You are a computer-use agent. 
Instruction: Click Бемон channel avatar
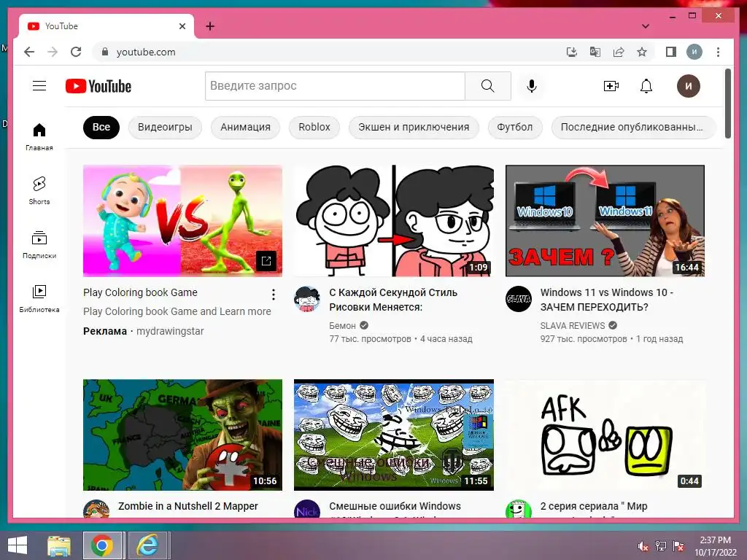[307, 299]
